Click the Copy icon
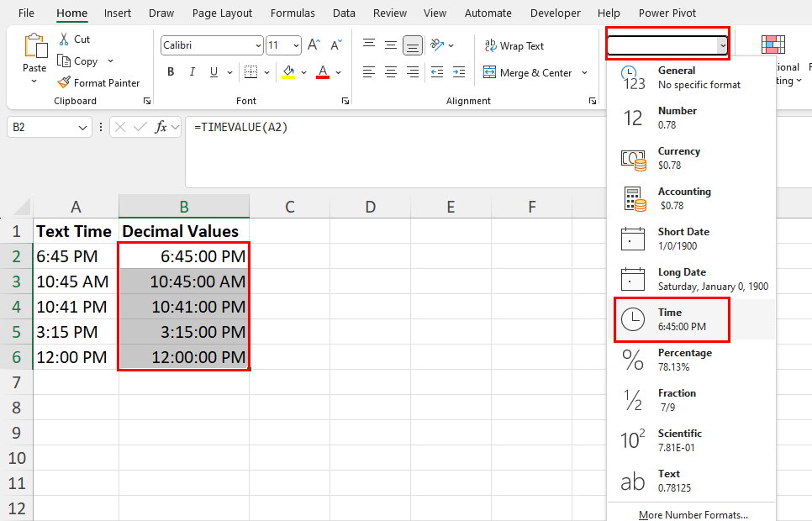 point(64,61)
